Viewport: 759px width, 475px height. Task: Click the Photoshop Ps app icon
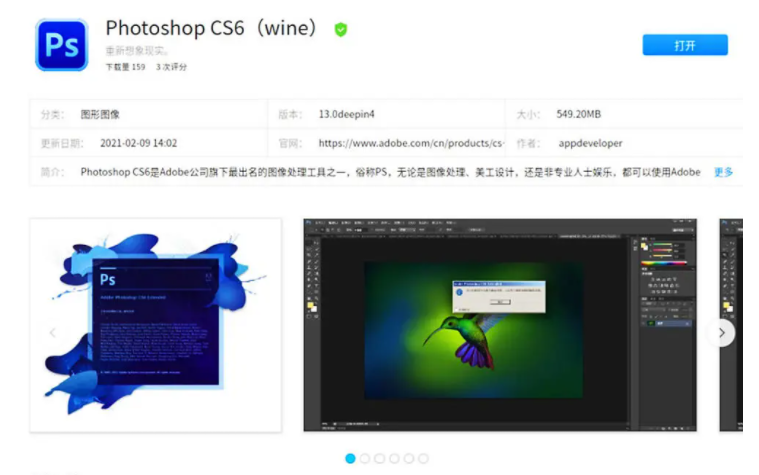(61, 45)
